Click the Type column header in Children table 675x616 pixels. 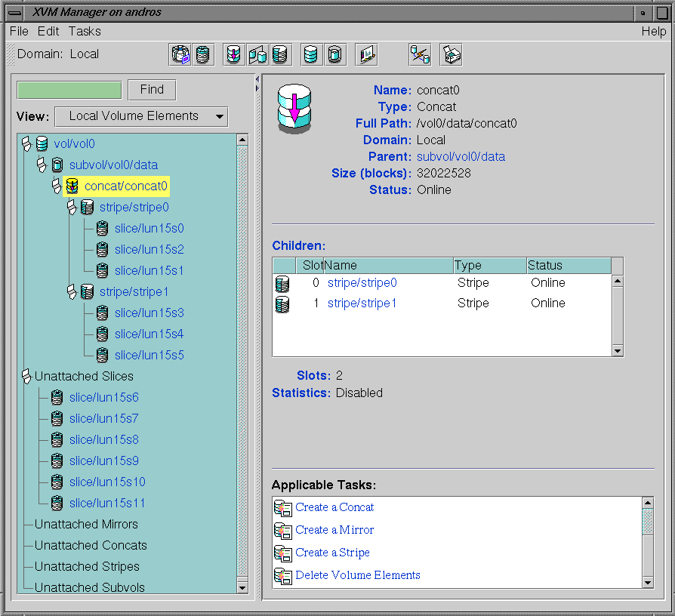pyautogui.click(x=490, y=266)
